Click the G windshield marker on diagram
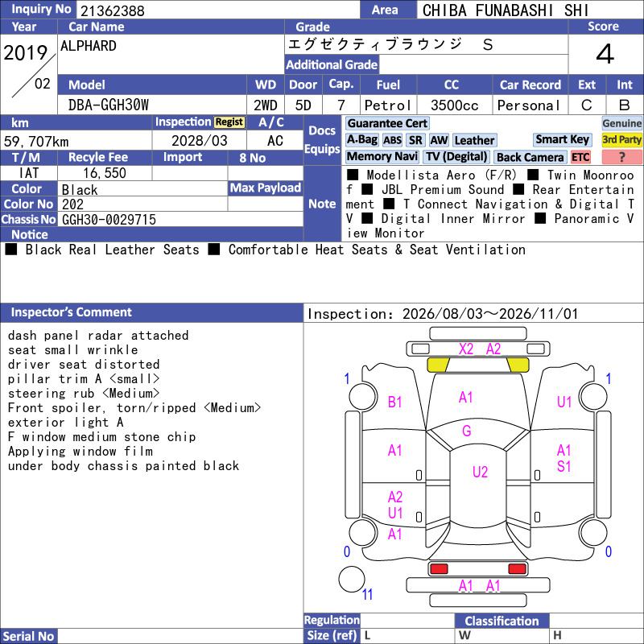 coord(467,431)
